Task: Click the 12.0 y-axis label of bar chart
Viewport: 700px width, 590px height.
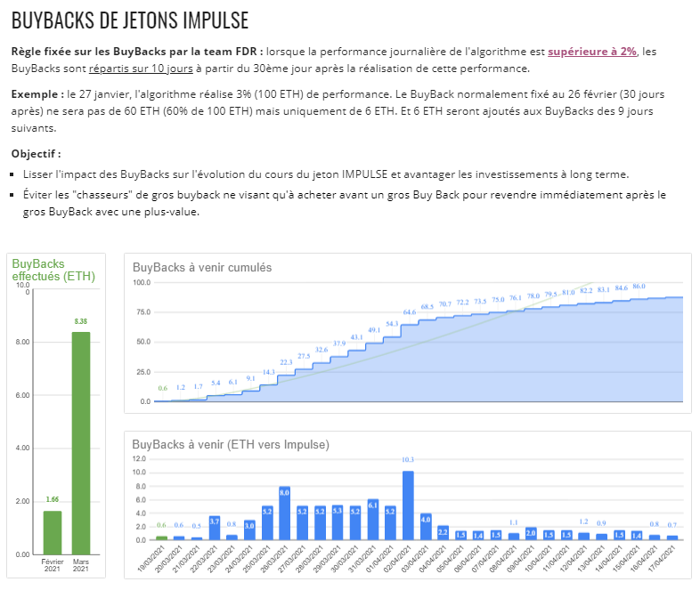Action: (139, 459)
